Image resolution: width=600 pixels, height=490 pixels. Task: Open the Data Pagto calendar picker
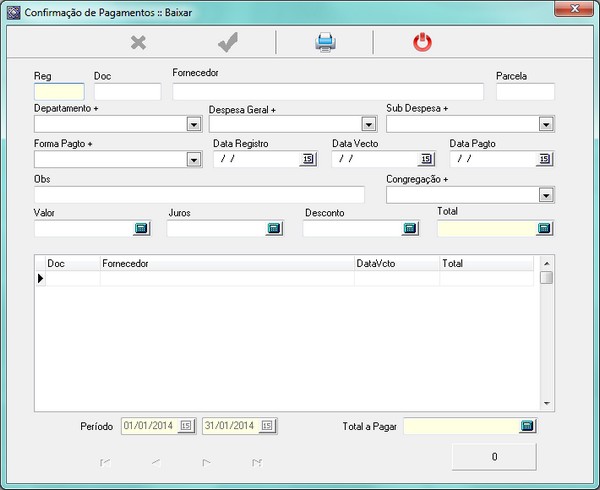545,159
